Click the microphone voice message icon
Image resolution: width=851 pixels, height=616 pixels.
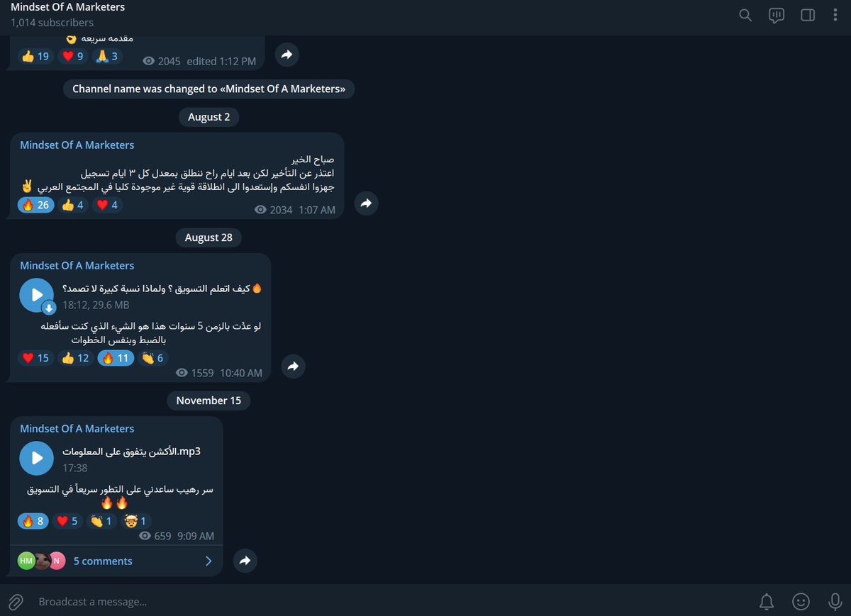(835, 602)
